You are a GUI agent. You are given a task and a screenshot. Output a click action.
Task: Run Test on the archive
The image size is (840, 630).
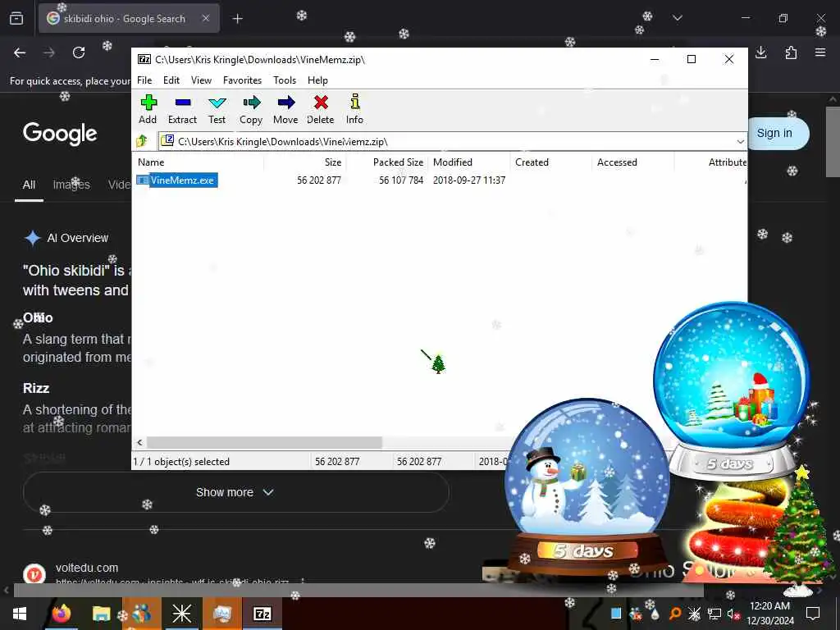(x=217, y=103)
